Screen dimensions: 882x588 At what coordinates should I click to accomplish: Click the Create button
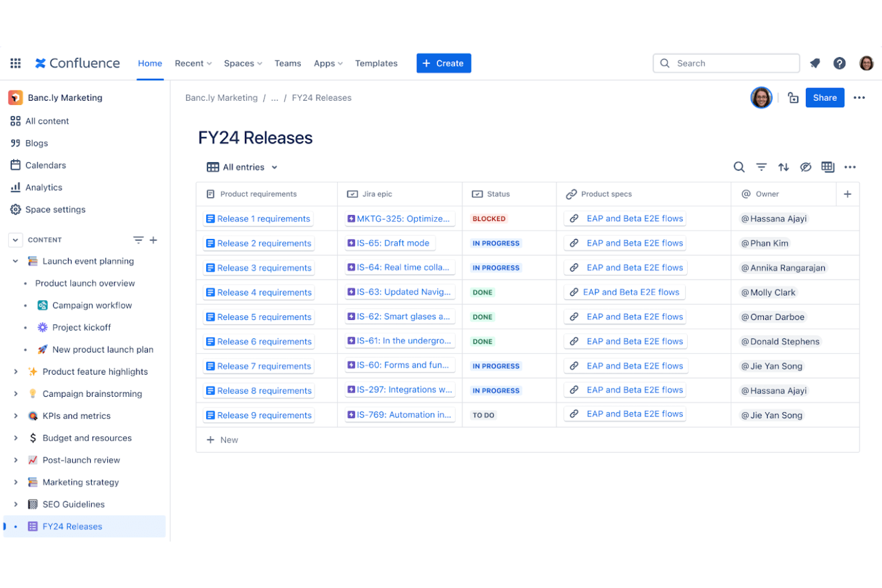[x=443, y=63]
